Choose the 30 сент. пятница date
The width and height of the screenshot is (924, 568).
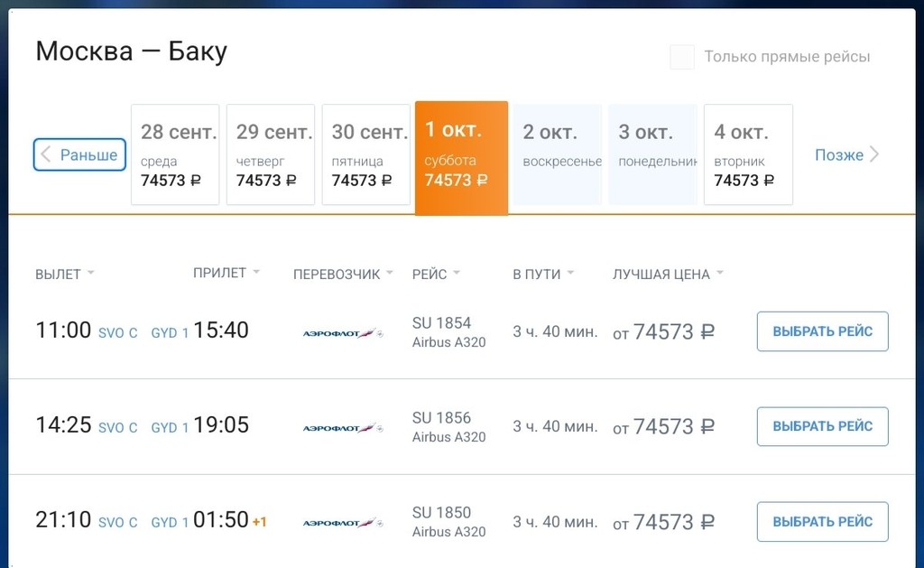[366, 154]
